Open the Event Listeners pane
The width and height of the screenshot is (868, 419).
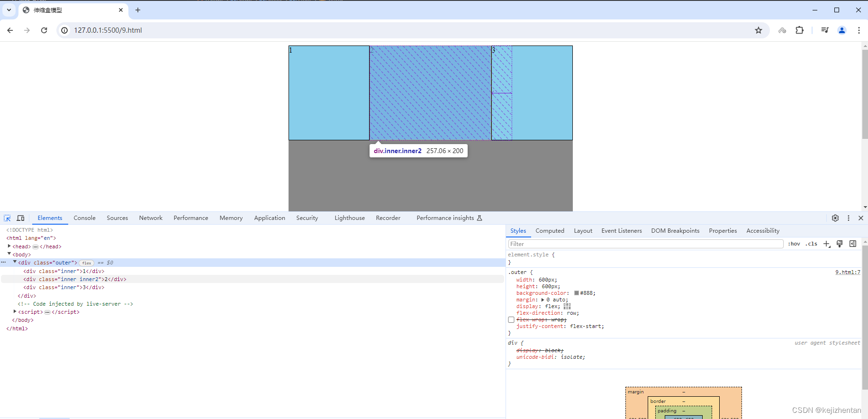622,231
